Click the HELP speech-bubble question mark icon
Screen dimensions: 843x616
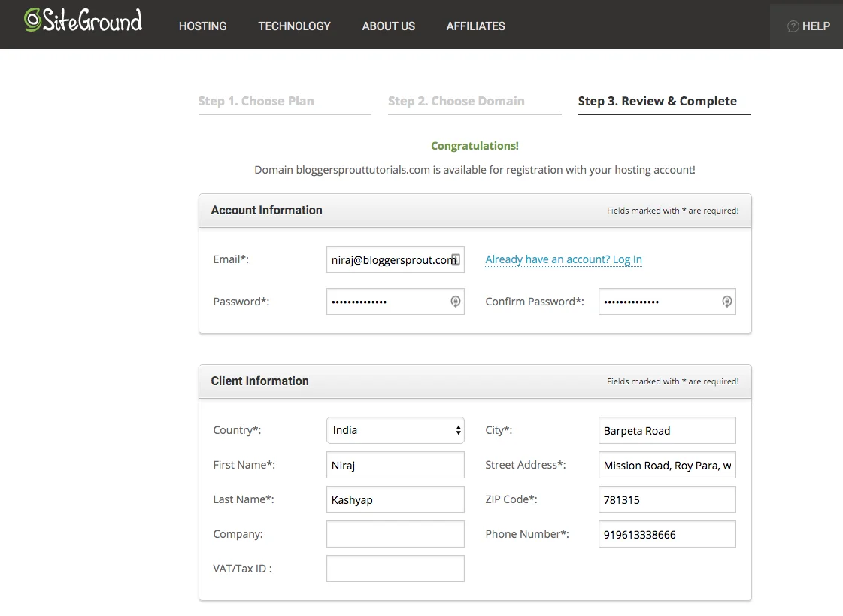793,26
